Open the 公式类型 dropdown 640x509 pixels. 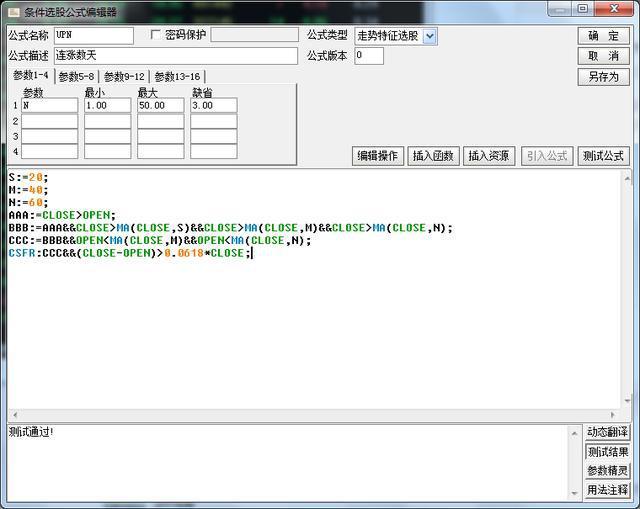[x=429, y=36]
